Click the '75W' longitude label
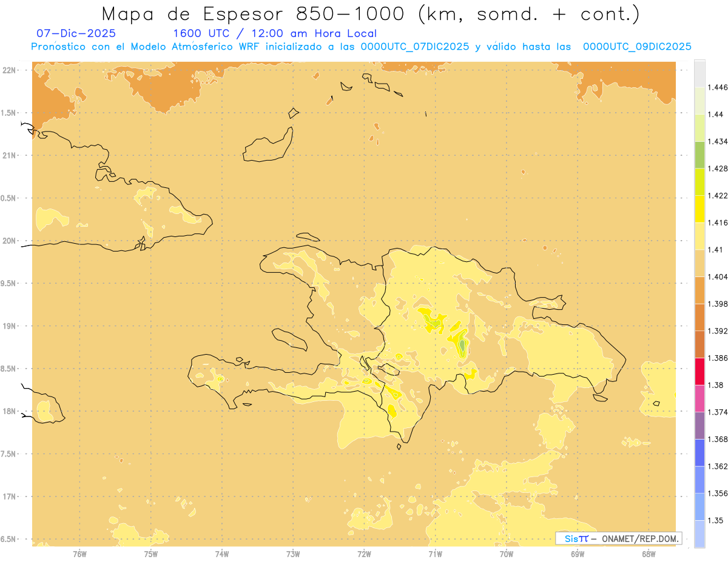The height and width of the screenshot is (562, 728). [150, 554]
